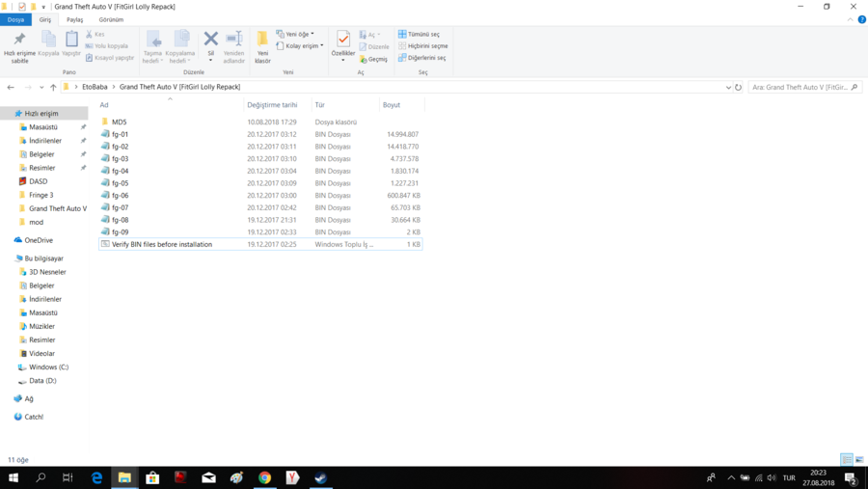This screenshot has width=868, height=489.
Task: Switch to large icons view
Action: click(859, 459)
